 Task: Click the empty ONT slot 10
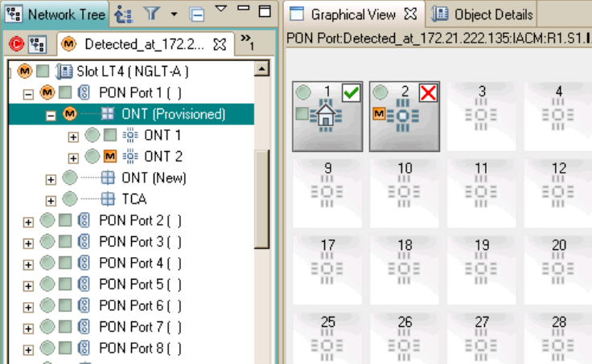tap(405, 186)
